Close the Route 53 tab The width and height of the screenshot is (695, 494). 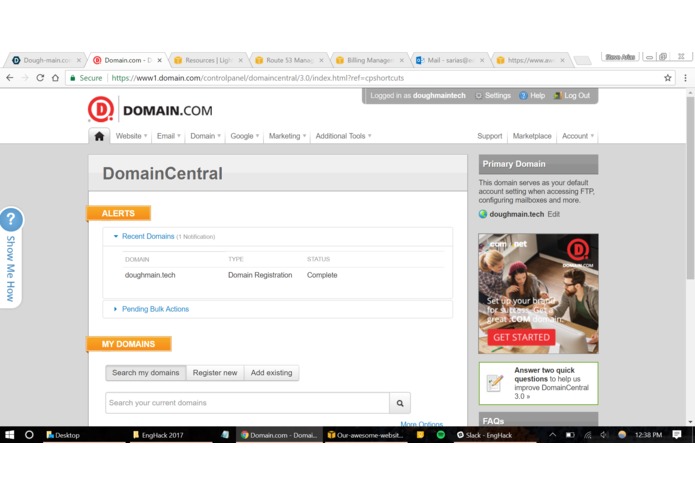pos(321,60)
